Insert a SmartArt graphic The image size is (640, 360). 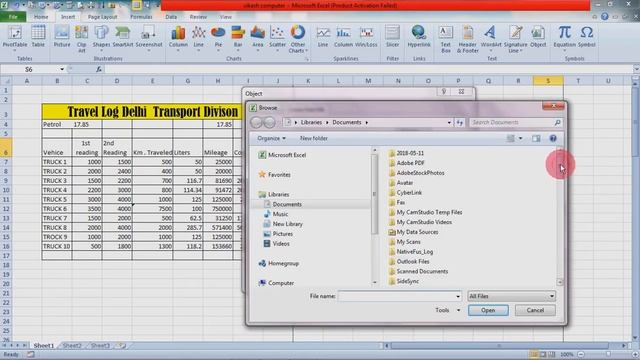pyautogui.click(x=123, y=37)
